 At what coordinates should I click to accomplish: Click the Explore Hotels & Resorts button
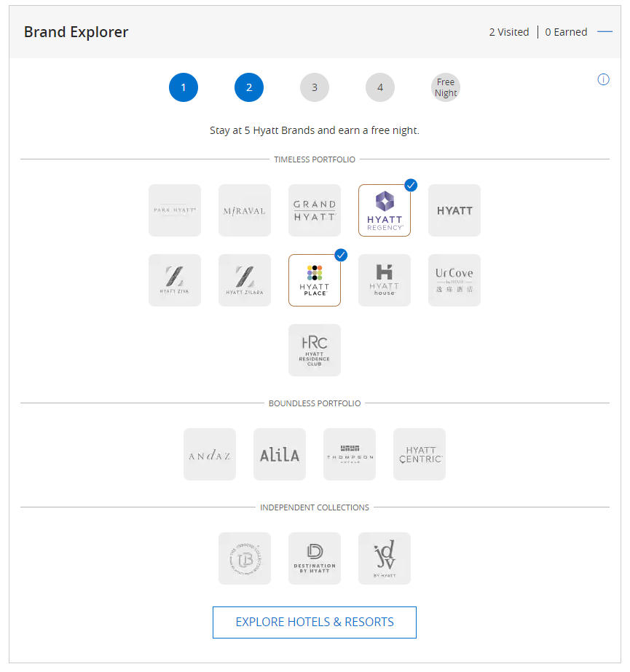(315, 622)
